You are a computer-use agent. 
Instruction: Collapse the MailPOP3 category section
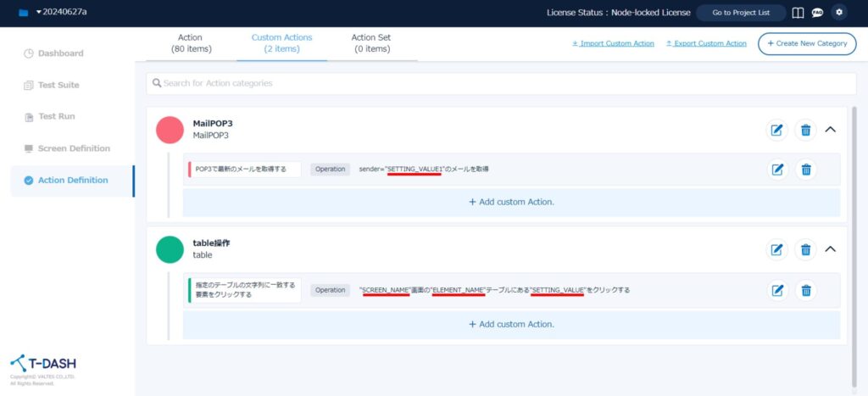pos(831,130)
